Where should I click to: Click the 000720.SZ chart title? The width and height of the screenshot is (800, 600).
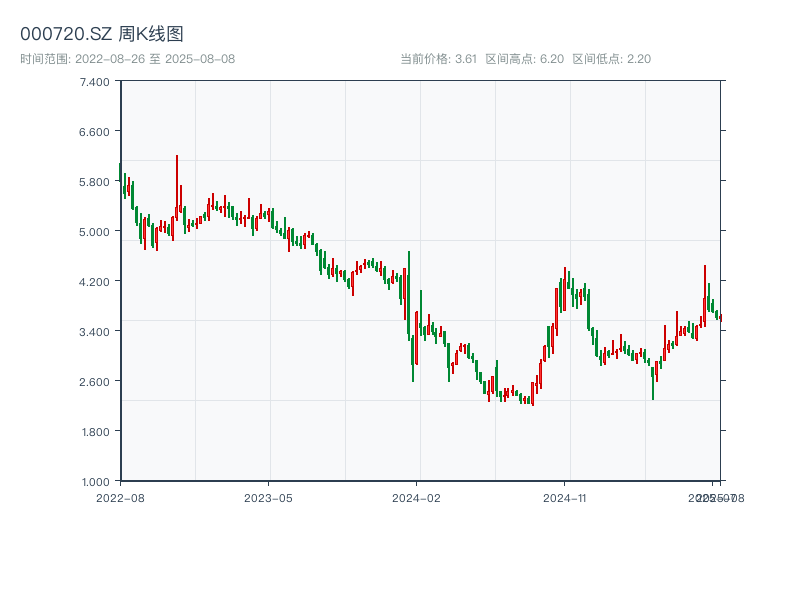(102, 34)
